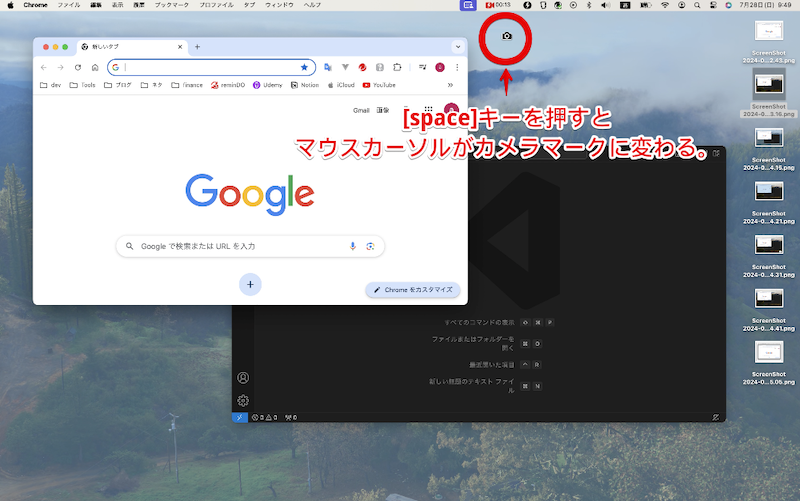The width and height of the screenshot is (800, 501).
Task: Click the Google search box
Action: [250, 246]
